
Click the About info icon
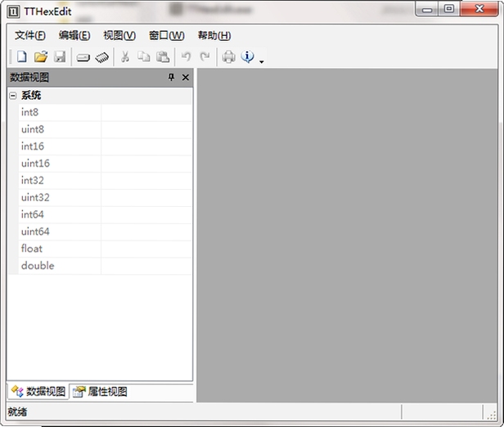(x=247, y=56)
